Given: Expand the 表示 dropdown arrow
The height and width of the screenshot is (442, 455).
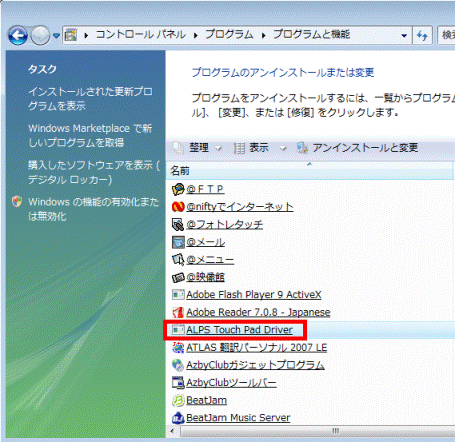Looking at the screenshot, I should point(283,148).
